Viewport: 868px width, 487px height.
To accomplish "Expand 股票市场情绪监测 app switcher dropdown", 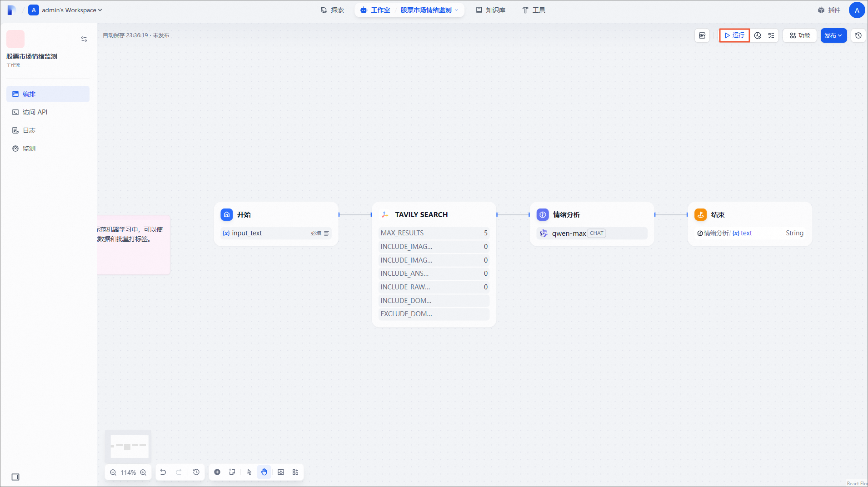I will point(429,10).
